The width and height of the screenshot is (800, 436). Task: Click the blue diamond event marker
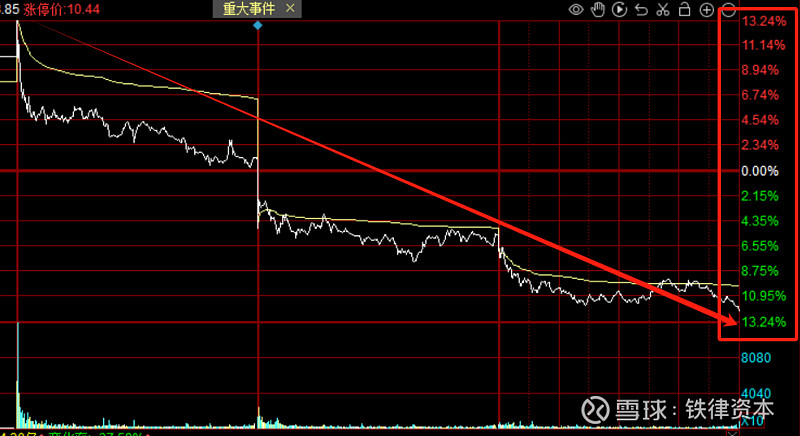[258, 25]
